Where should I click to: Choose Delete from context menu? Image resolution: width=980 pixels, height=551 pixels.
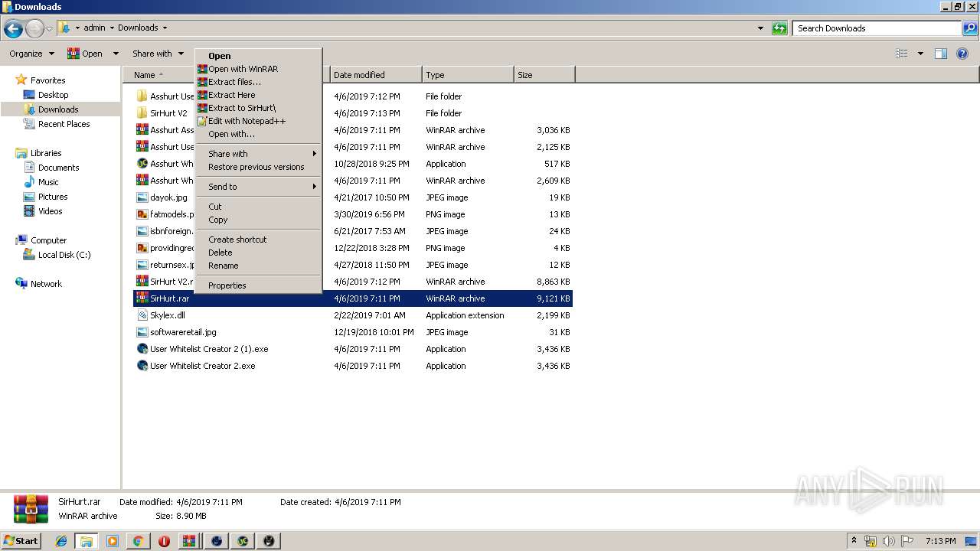(258, 253)
